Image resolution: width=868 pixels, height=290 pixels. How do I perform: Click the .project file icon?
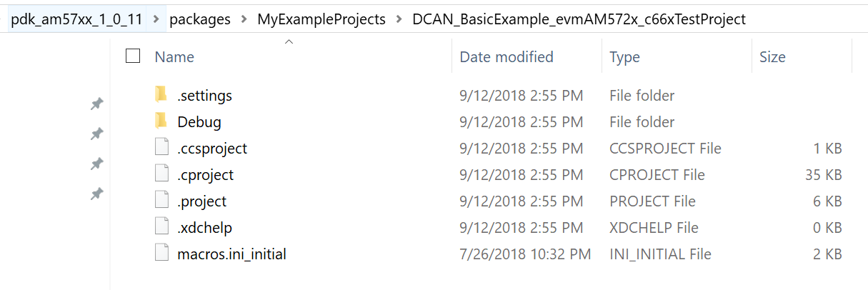[161, 201]
